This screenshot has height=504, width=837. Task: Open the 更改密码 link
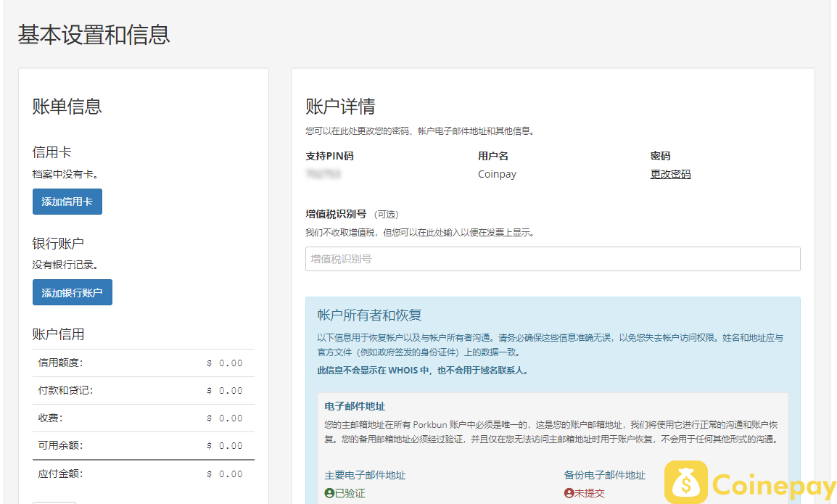pos(670,174)
